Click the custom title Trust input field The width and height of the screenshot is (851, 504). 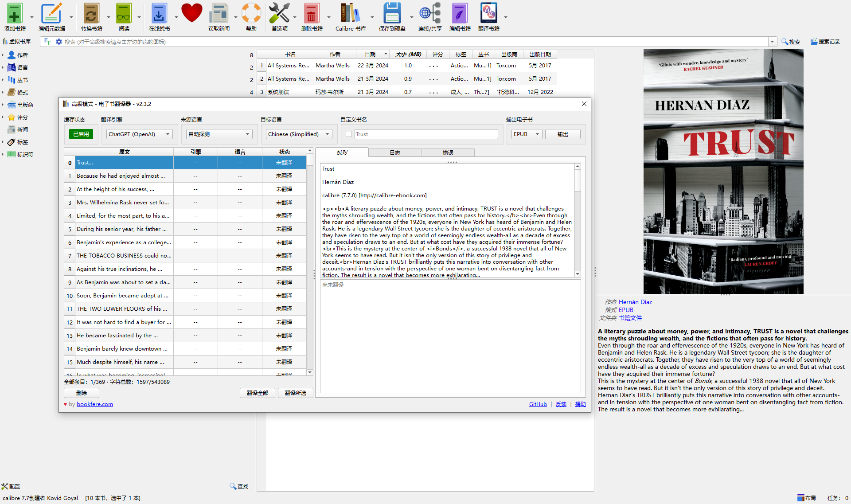pos(426,134)
